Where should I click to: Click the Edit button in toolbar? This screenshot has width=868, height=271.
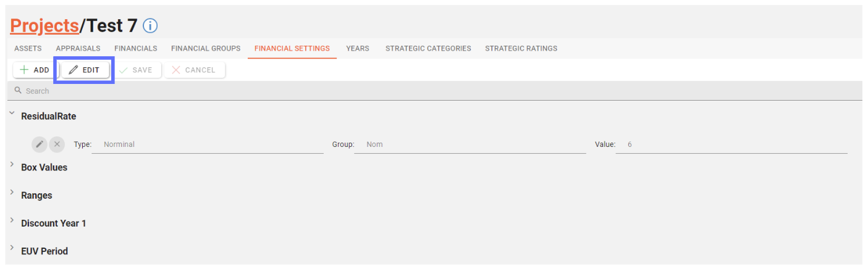click(x=85, y=70)
